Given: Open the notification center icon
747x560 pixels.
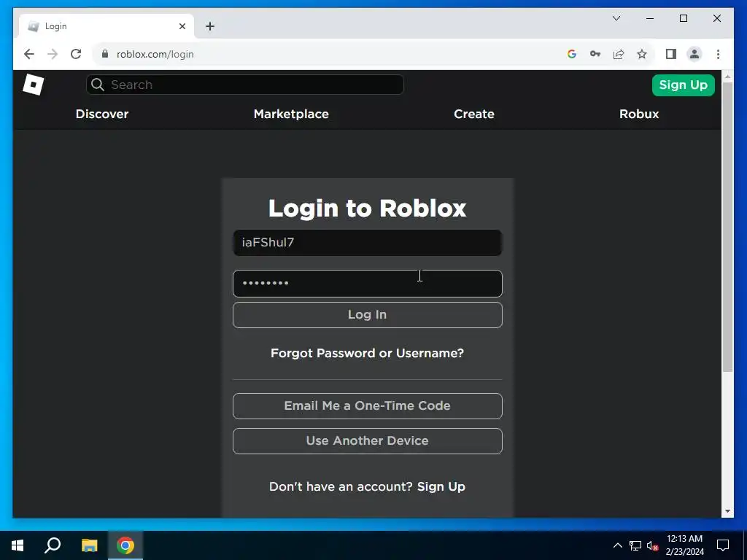Looking at the screenshot, I should [723, 545].
